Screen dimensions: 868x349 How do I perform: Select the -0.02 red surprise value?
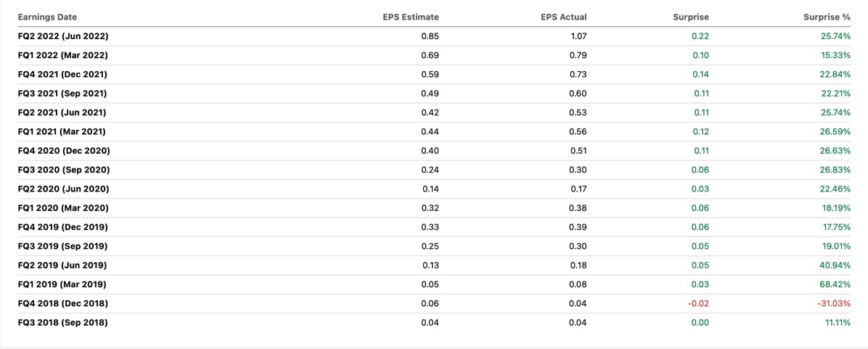[x=700, y=303]
